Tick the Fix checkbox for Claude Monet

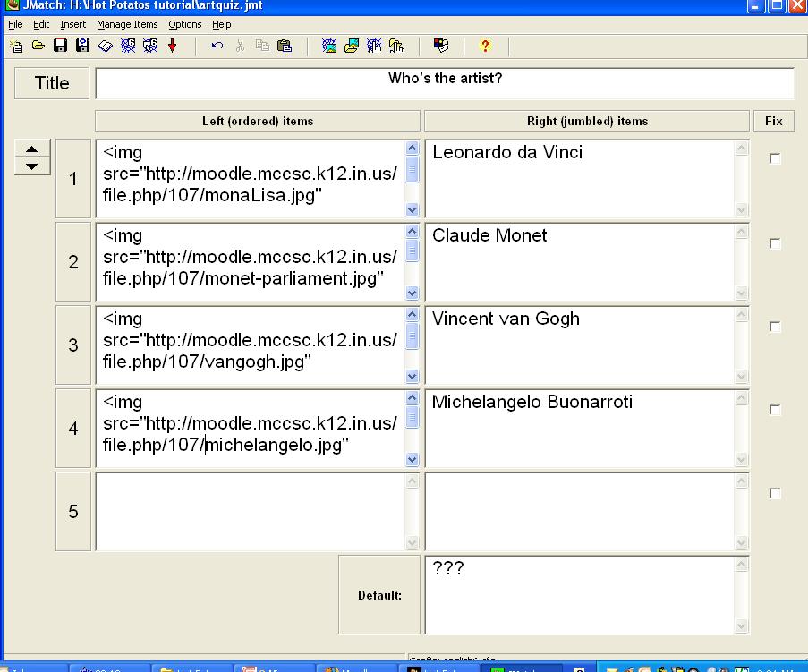(x=775, y=243)
